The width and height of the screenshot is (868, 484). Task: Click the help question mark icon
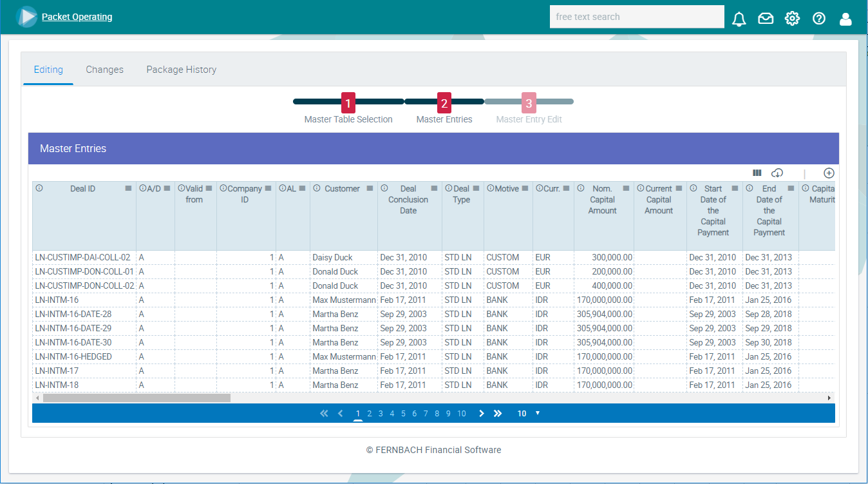(819, 19)
